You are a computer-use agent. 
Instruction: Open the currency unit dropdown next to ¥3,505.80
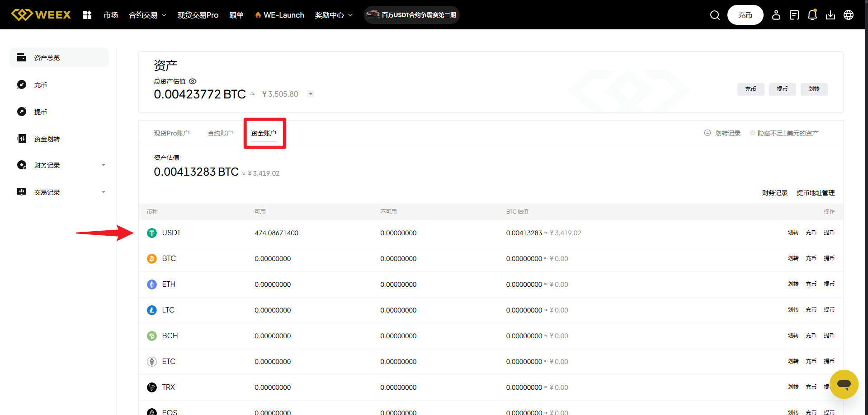coord(311,94)
